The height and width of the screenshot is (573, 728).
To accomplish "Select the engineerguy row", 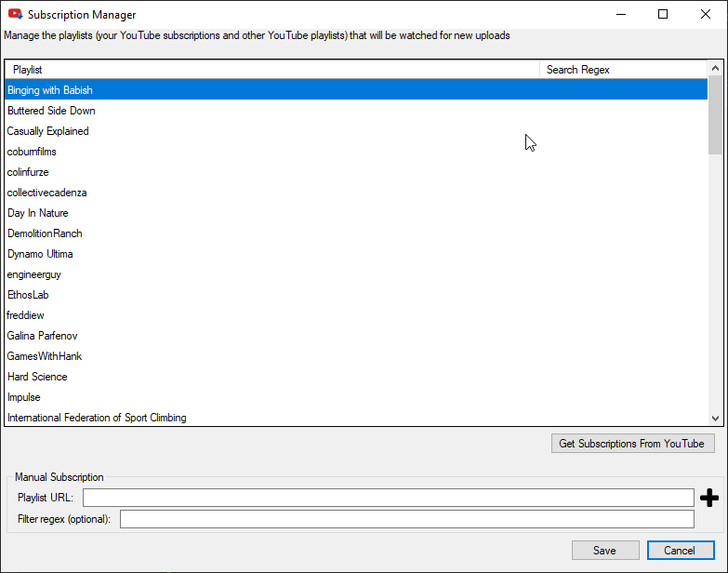I will click(356, 274).
